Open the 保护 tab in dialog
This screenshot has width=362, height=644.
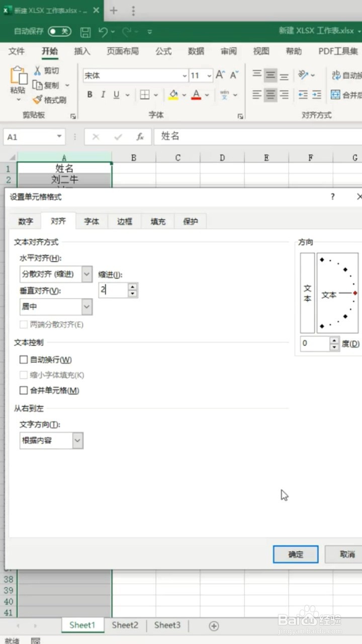191,221
